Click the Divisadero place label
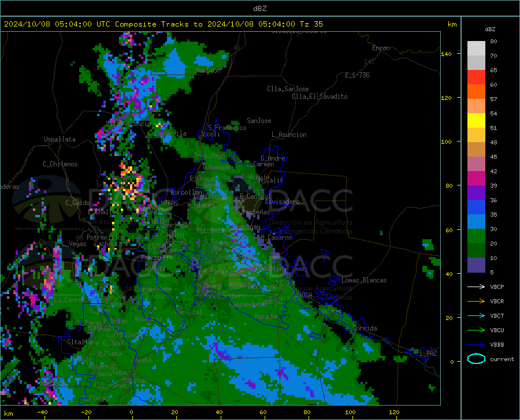The height and width of the screenshot is (420, 520). 282,202
